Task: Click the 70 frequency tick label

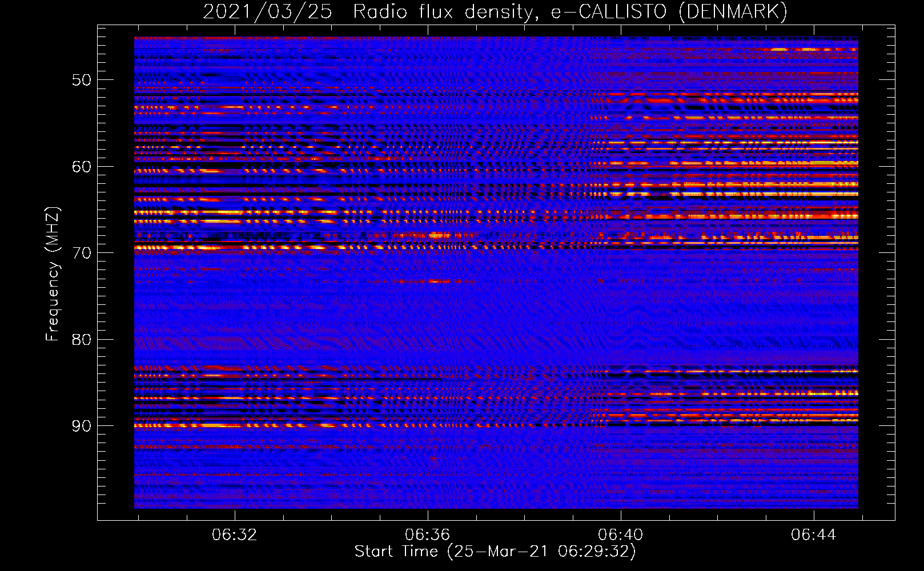Action: click(82, 253)
